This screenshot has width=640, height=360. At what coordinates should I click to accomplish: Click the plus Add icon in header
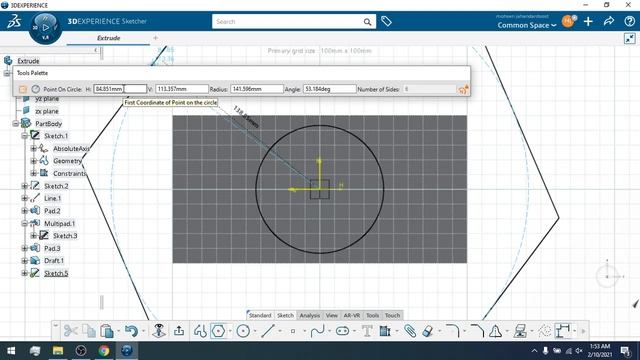click(x=588, y=21)
